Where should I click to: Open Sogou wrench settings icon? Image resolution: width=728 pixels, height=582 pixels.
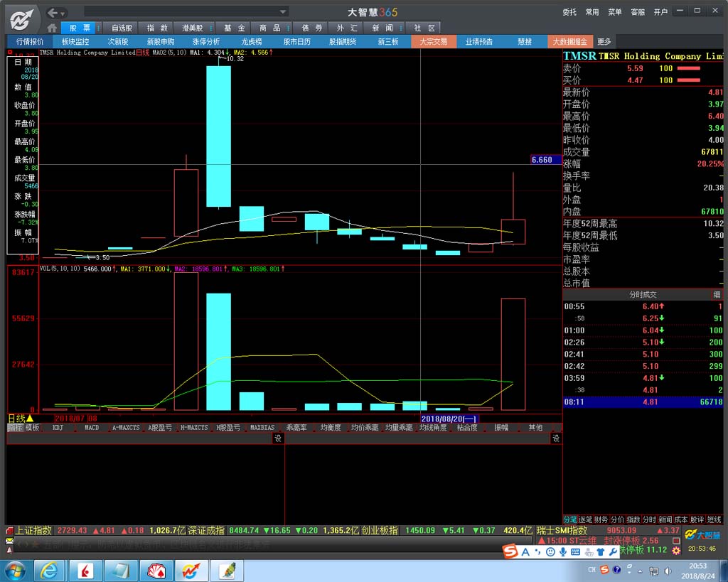pyautogui.click(x=613, y=552)
